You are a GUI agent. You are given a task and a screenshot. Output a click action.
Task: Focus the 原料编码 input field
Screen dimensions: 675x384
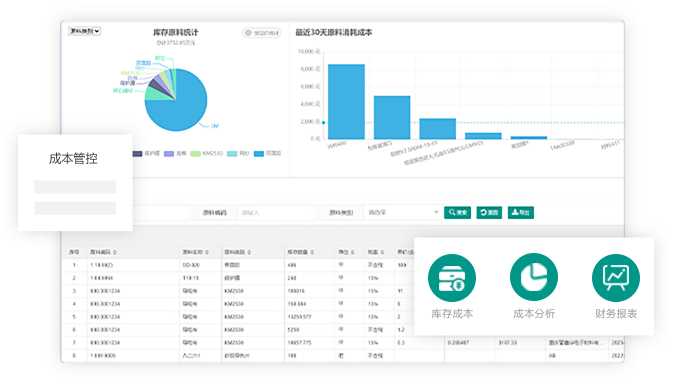(x=276, y=212)
